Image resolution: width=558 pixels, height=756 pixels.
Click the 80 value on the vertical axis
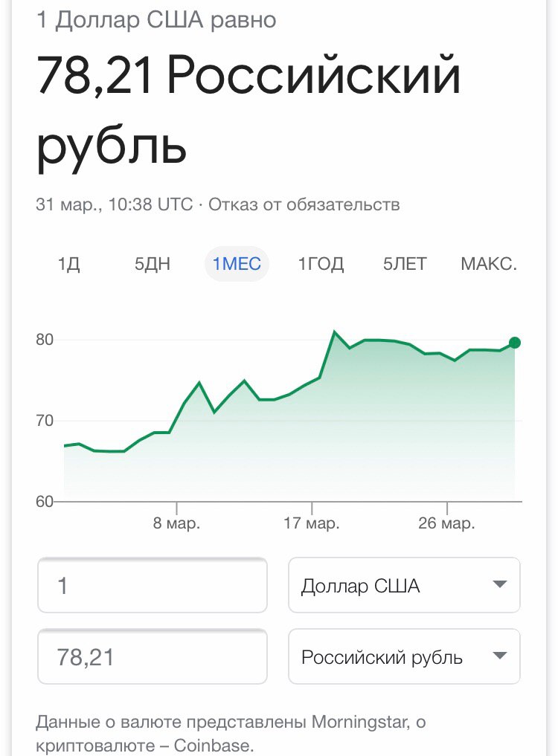(x=45, y=340)
